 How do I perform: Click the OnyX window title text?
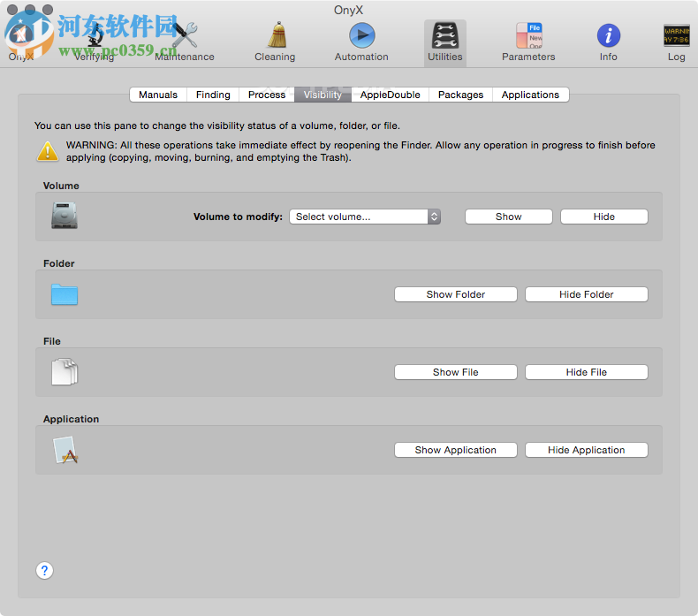[x=348, y=10]
